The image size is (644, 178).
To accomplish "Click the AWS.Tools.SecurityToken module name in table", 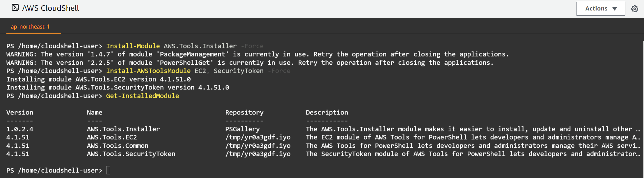I will click(131, 154).
